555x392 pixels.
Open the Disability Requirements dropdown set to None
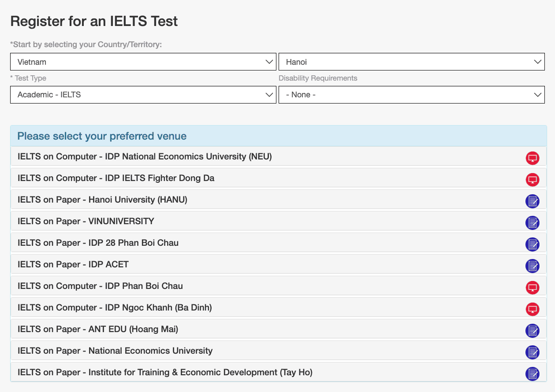click(411, 95)
